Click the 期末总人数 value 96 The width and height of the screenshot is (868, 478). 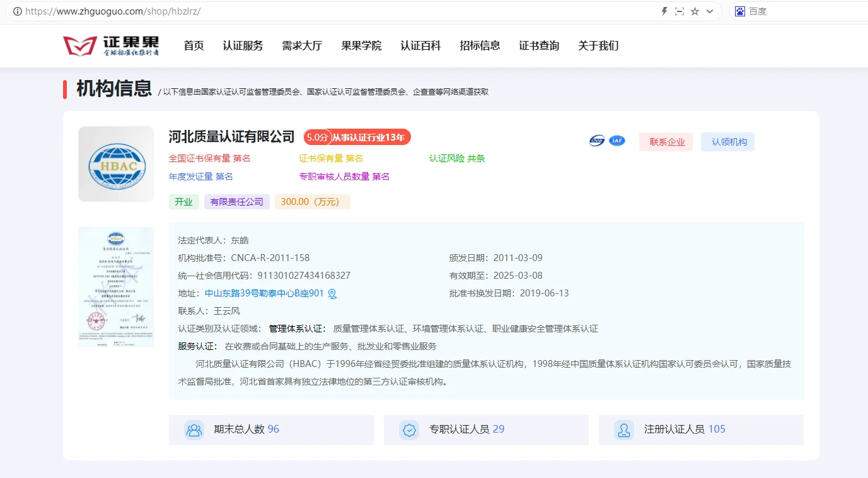pos(274,429)
